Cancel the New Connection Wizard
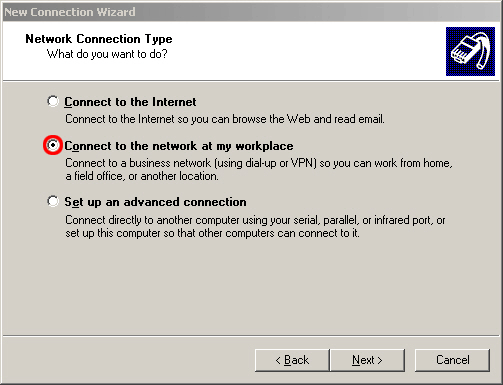The height and width of the screenshot is (385, 503). pyautogui.click(x=452, y=360)
